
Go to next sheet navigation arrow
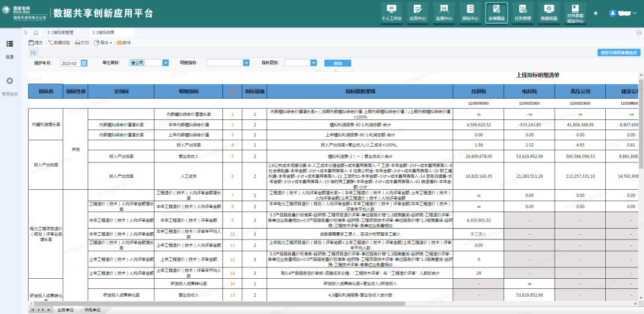pyautogui.click(x=43, y=309)
